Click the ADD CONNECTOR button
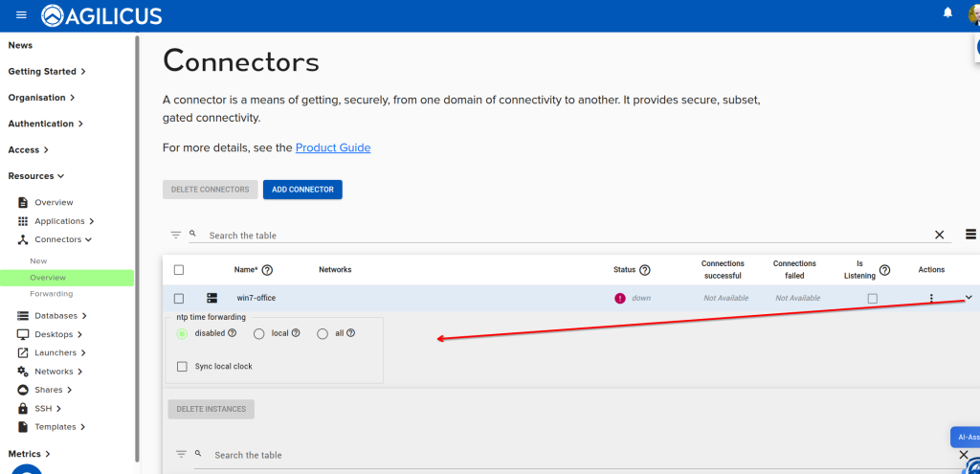980x474 pixels. click(x=302, y=190)
